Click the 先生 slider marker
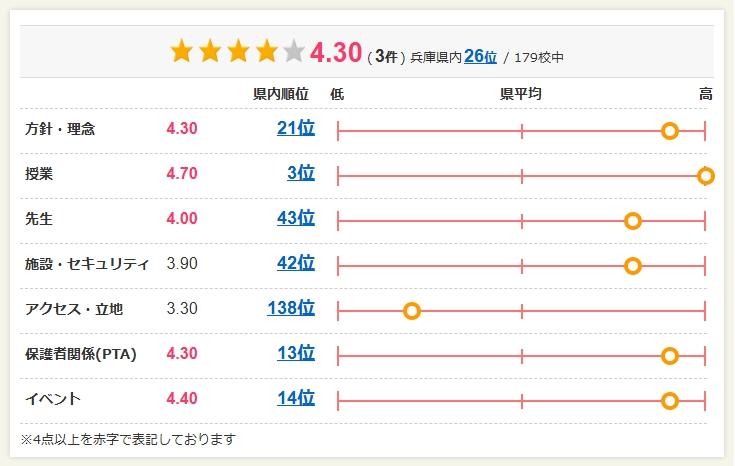Screen dimensions: 735x466 [x=632, y=221]
